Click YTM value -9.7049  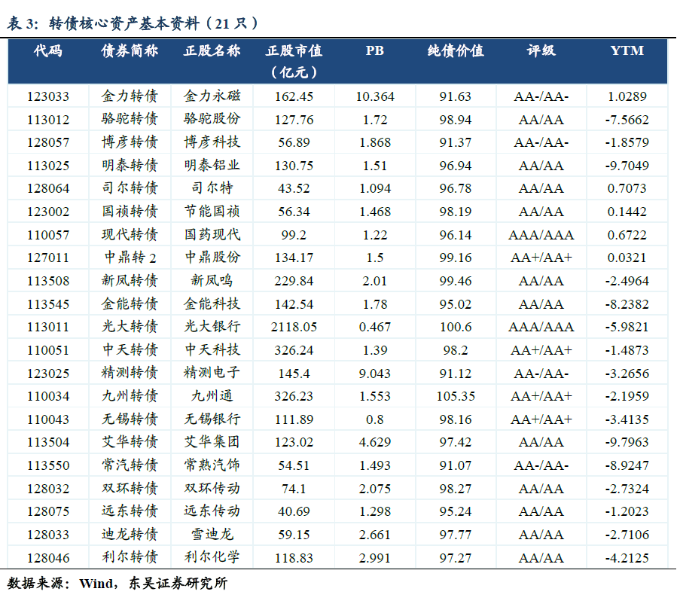pos(627,166)
